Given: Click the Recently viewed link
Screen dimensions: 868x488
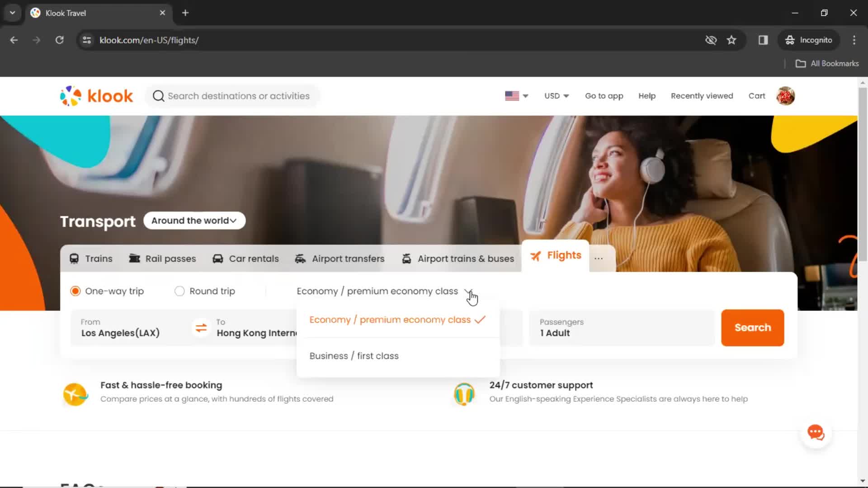Looking at the screenshot, I should tap(702, 96).
